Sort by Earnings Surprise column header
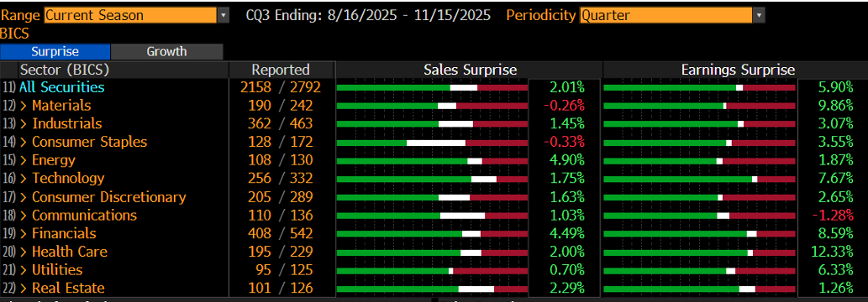This screenshot has width=868, height=302. [738, 70]
